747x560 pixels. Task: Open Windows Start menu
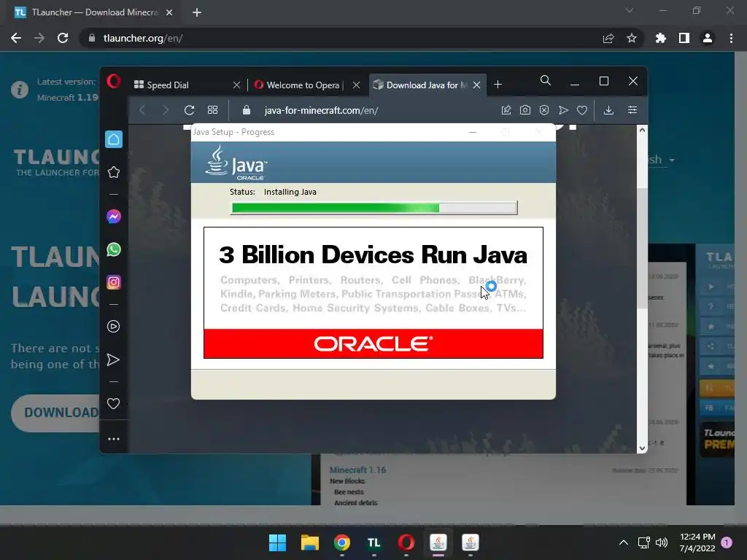277,542
